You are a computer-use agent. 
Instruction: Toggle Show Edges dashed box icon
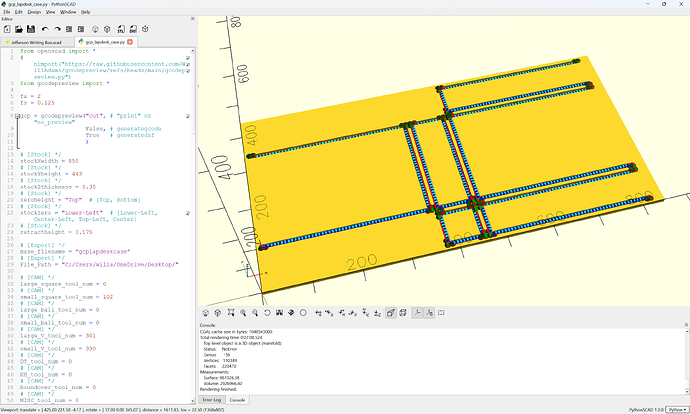(x=441, y=313)
